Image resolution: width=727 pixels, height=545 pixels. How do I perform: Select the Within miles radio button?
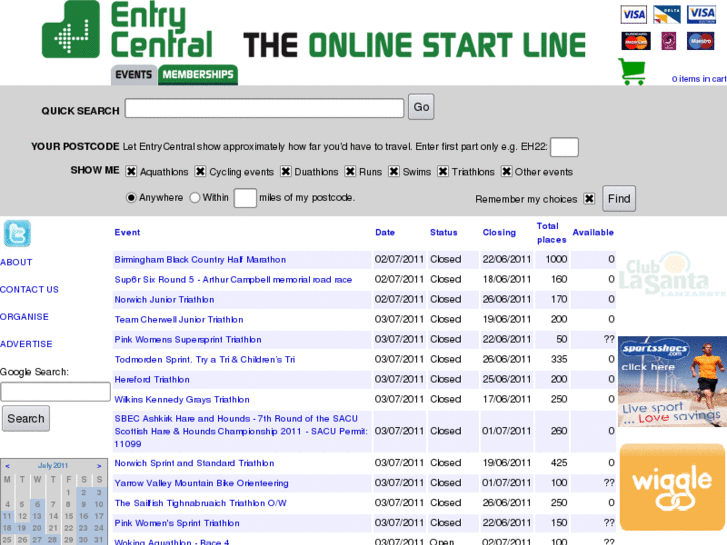(195, 198)
